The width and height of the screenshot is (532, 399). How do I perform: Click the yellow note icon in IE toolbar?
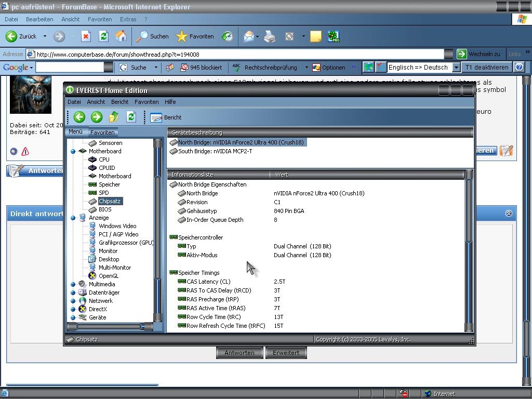pyautogui.click(x=316, y=36)
